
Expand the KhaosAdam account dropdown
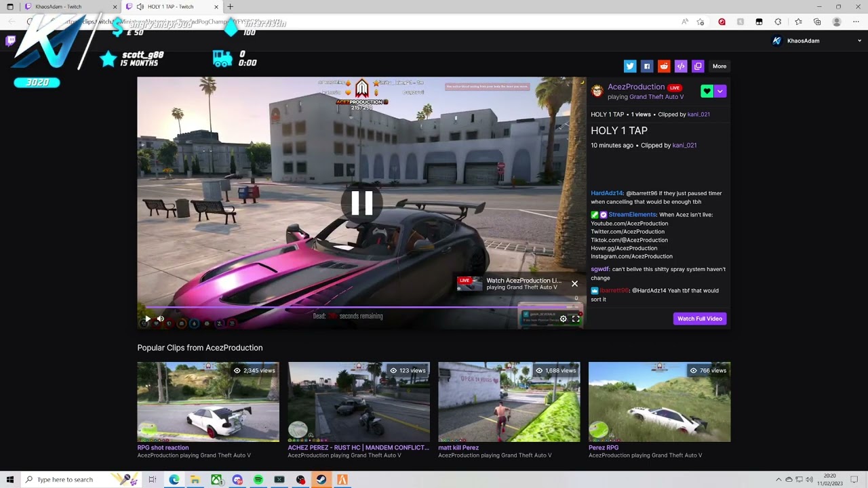point(860,41)
